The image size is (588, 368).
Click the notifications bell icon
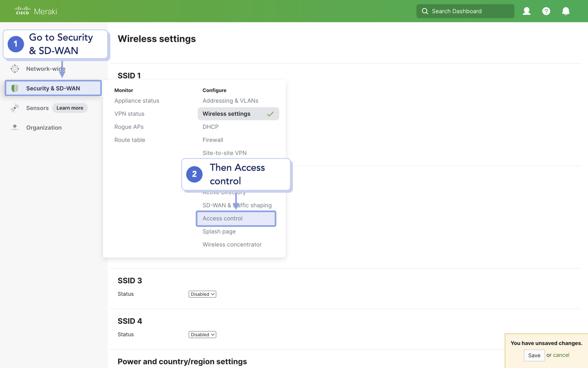566,11
